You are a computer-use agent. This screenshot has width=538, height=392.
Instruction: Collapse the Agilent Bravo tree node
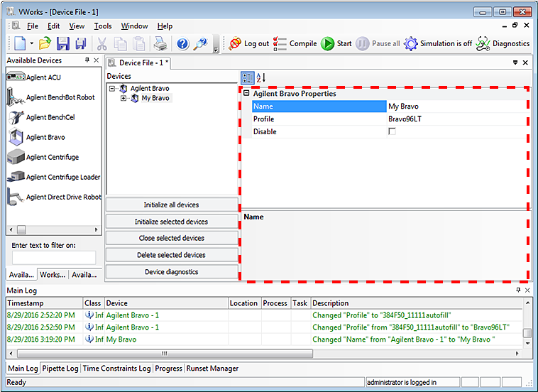(x=113, y=89)
